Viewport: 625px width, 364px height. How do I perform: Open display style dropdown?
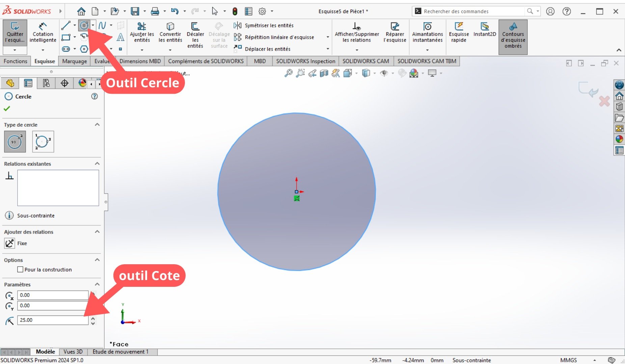pos(375,73)
